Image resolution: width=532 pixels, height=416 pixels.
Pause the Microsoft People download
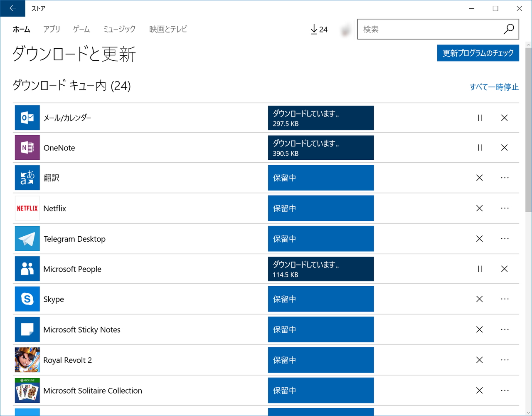coord(479,269)
